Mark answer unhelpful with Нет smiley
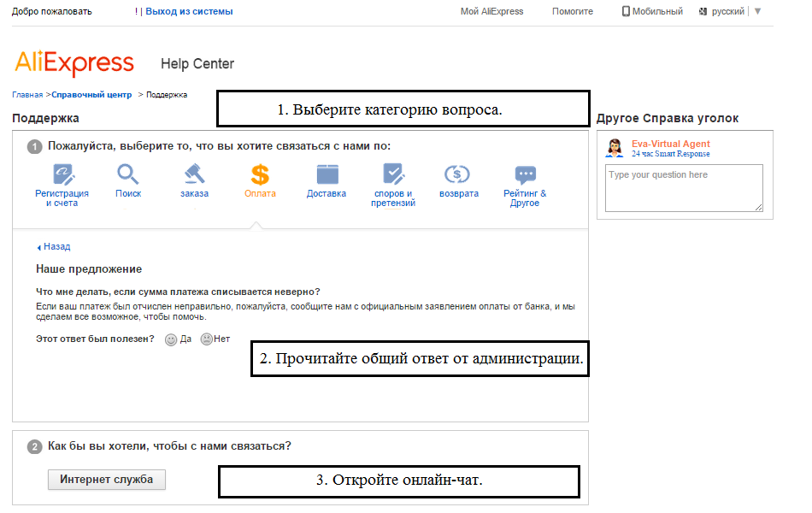This screenshot has height=513, width=812. tap(206, 339)
